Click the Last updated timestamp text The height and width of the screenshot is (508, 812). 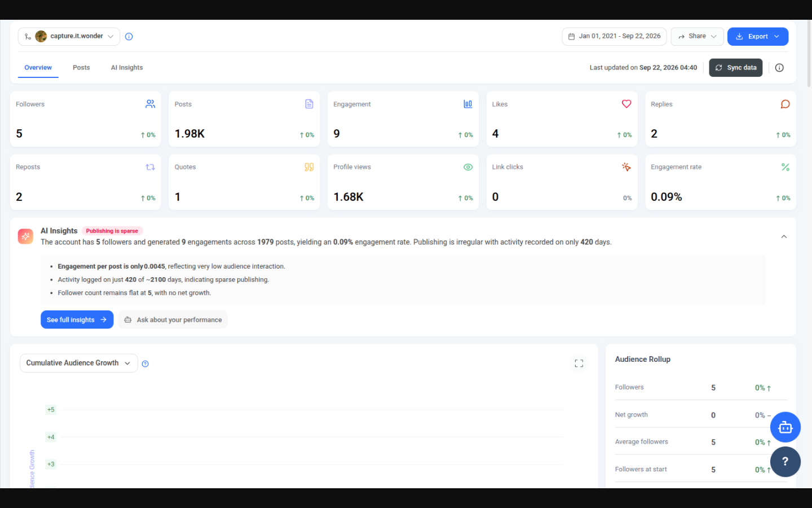click(x=643, y=68)
